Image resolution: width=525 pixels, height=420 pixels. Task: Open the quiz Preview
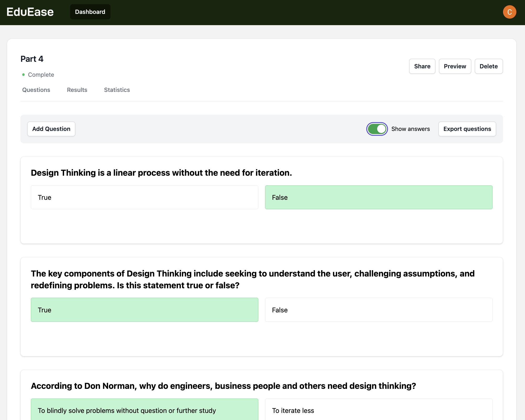coord(455,66)
